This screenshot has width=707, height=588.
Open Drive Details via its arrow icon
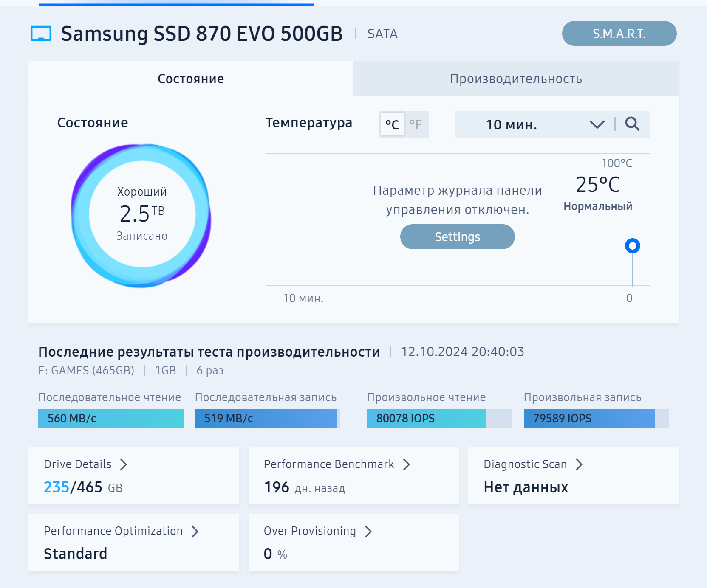[x=124, y=464]
